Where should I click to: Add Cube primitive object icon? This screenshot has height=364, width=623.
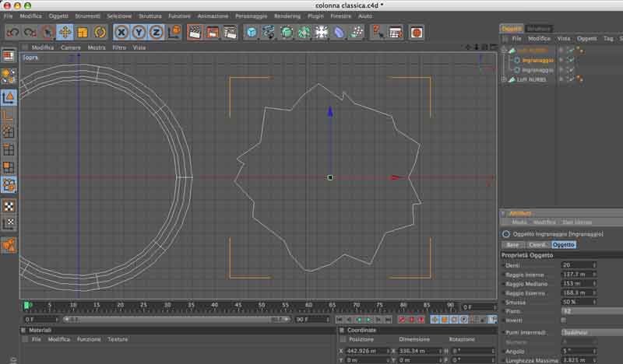[x=252, y=33]
